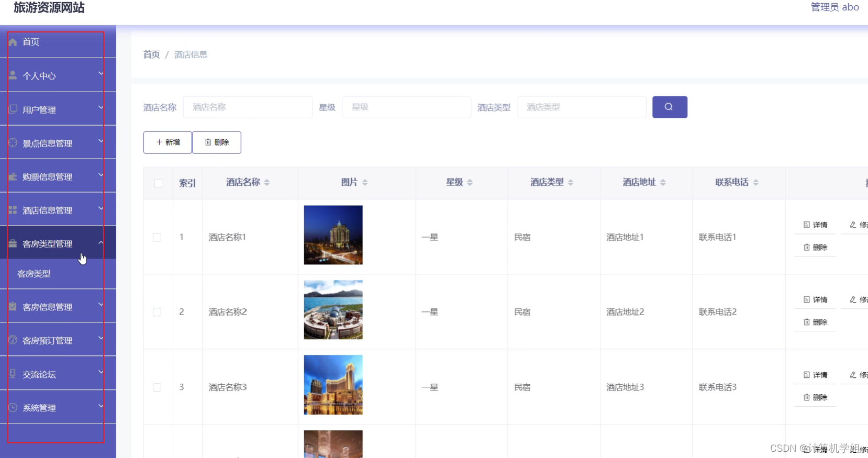Open the thumbnail image of 酒店名称3

[x=333, y=385]
